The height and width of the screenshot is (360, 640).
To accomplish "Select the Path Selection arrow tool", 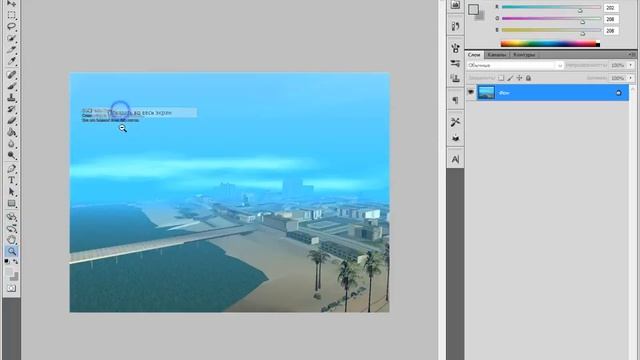I will (x=11, y=192).
